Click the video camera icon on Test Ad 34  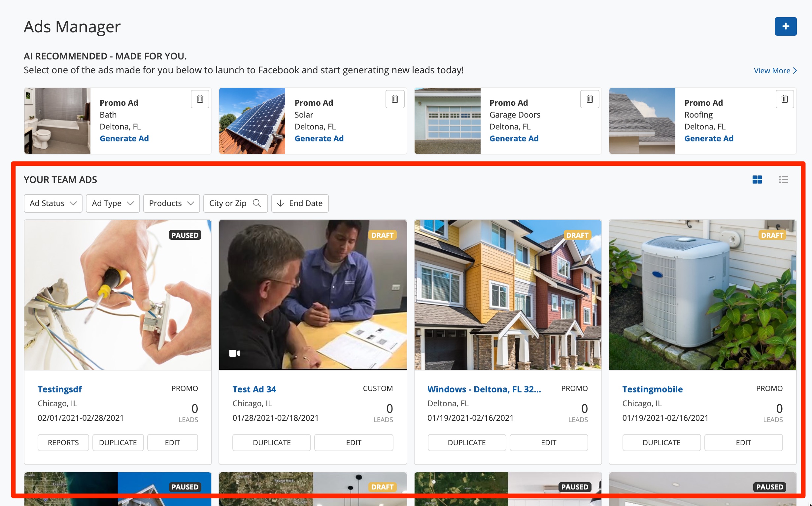(234, 353)
